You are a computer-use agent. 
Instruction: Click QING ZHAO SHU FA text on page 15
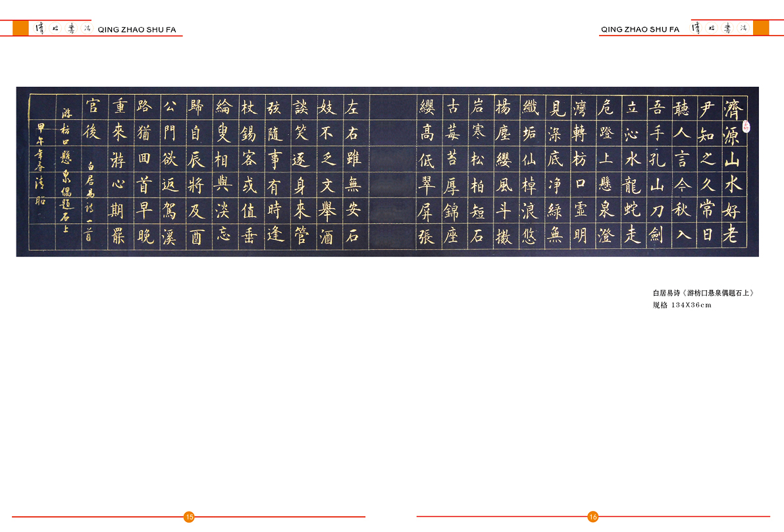pos(136,30)
